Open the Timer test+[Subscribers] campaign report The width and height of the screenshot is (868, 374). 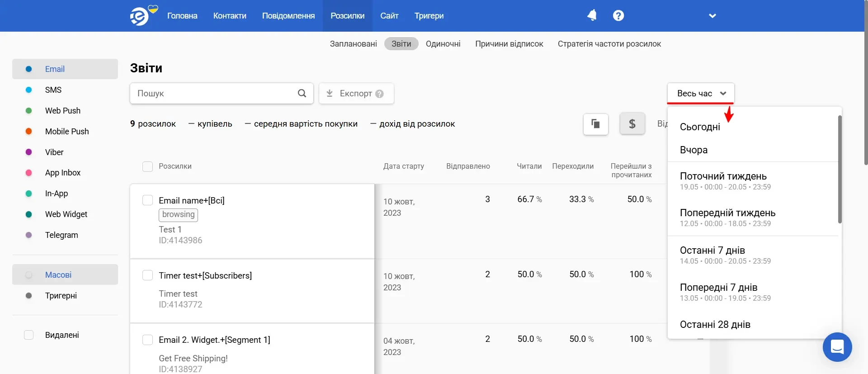point(205,275)
